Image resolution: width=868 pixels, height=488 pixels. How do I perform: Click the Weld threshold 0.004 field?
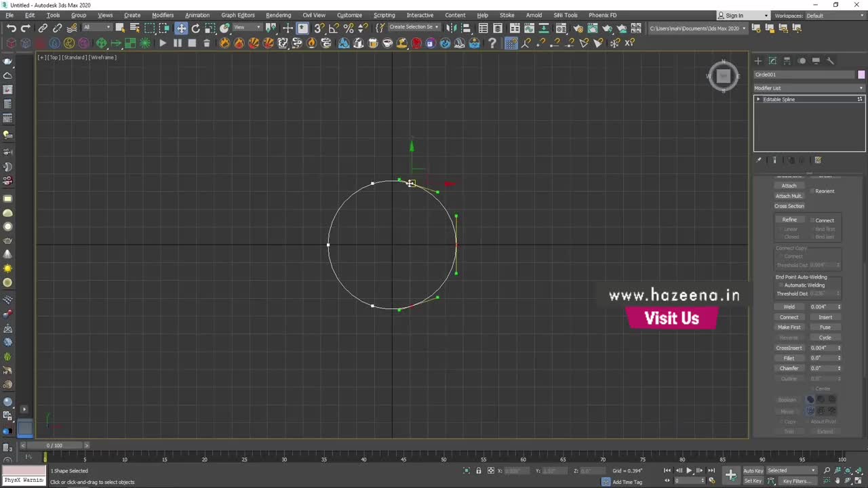(x=823, y=307)
